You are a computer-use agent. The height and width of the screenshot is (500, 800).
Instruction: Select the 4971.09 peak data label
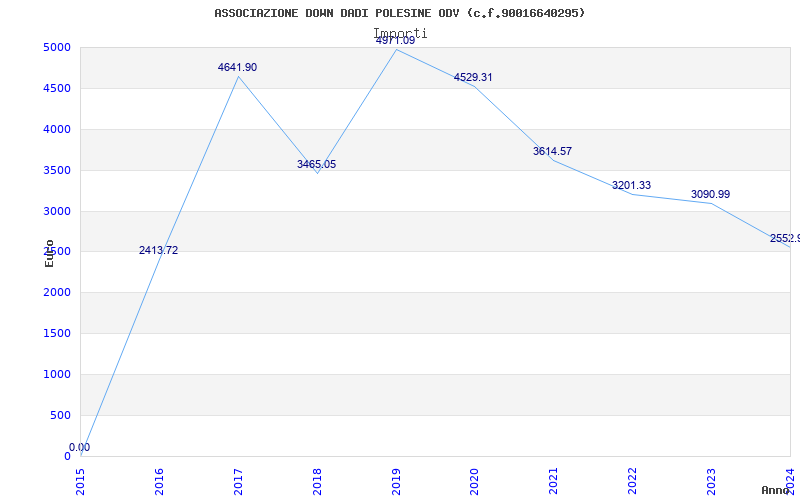click(395, 41)
